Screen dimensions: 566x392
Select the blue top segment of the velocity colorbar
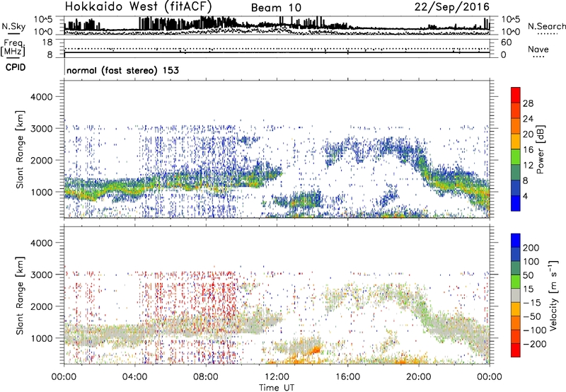[516, 241]
